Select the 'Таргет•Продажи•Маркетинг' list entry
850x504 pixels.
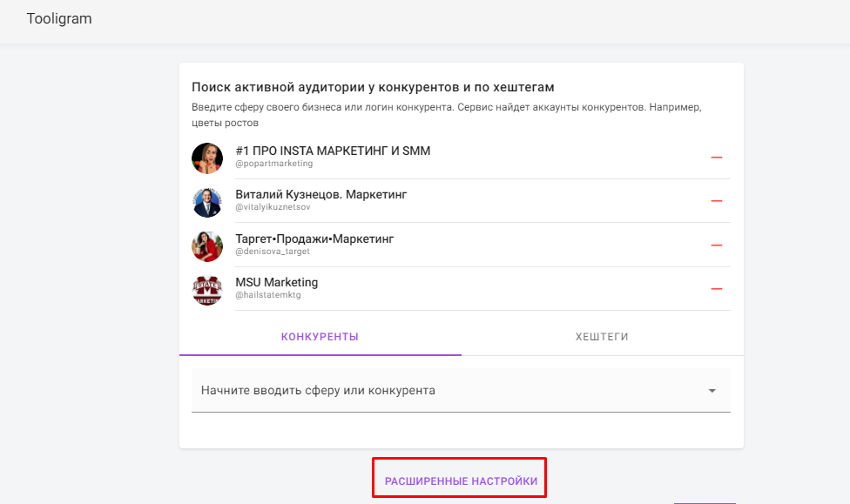click(x=314, y=239)
